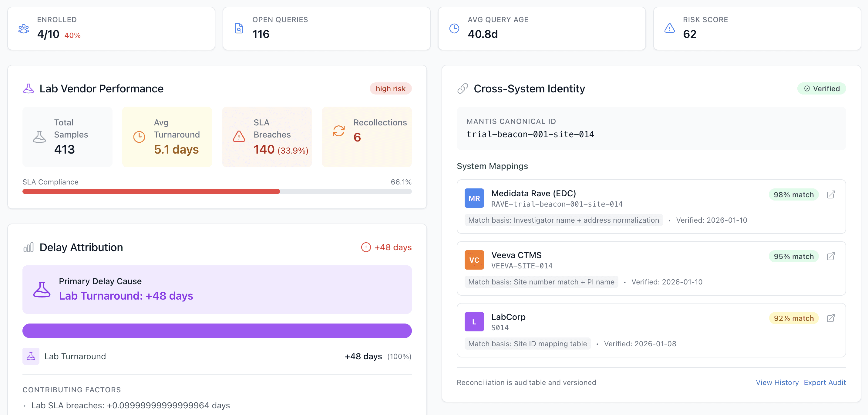The width and height of the screenshot is (868, 415).
Task: Open Medidata Rave external link icon
Action: point(831,194)
